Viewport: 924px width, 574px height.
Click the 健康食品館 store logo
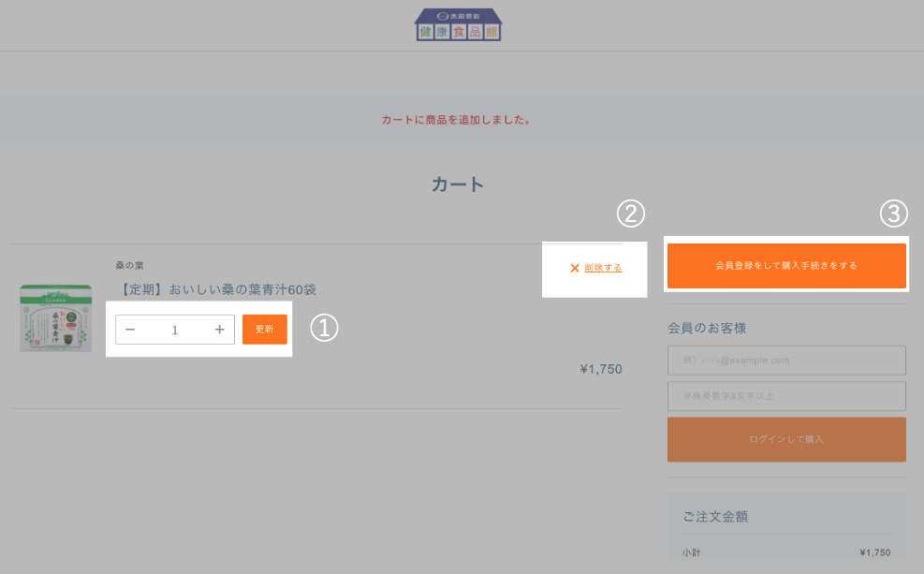pyautogui.click(x=458, y=24)
